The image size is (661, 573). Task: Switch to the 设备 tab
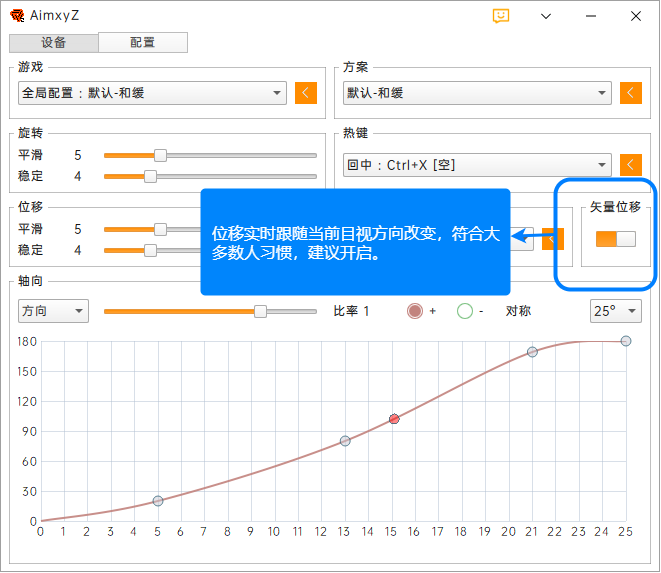click(54, 43)
